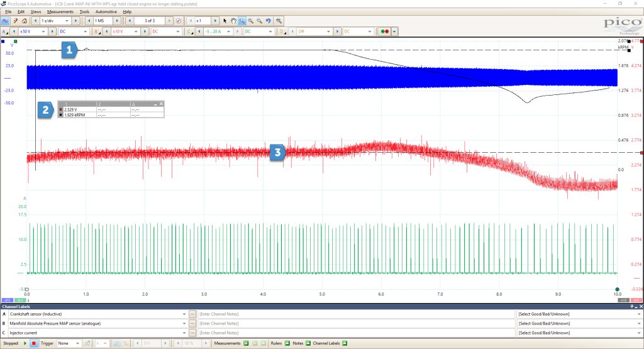Open Channel A Select Good/Bad/Unknown dropdown
Image resolution: width=644 pixels, height=349 pixels.
pyautogui.click(x=579, y=314)
